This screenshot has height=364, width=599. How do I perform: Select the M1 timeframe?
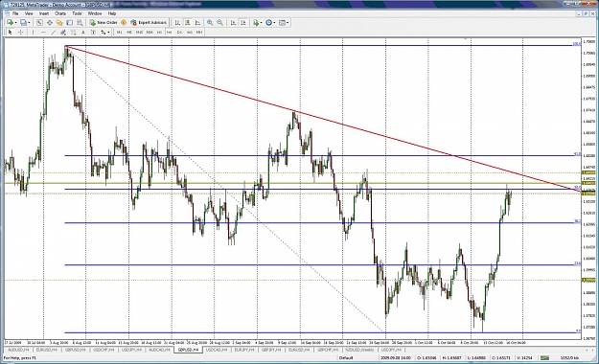[x=119, y=32]
